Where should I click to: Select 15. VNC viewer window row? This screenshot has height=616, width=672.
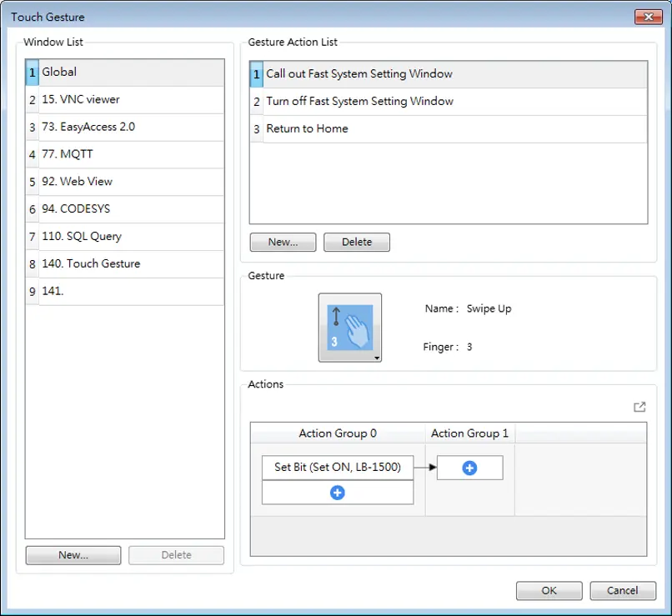tap(125, 100)
